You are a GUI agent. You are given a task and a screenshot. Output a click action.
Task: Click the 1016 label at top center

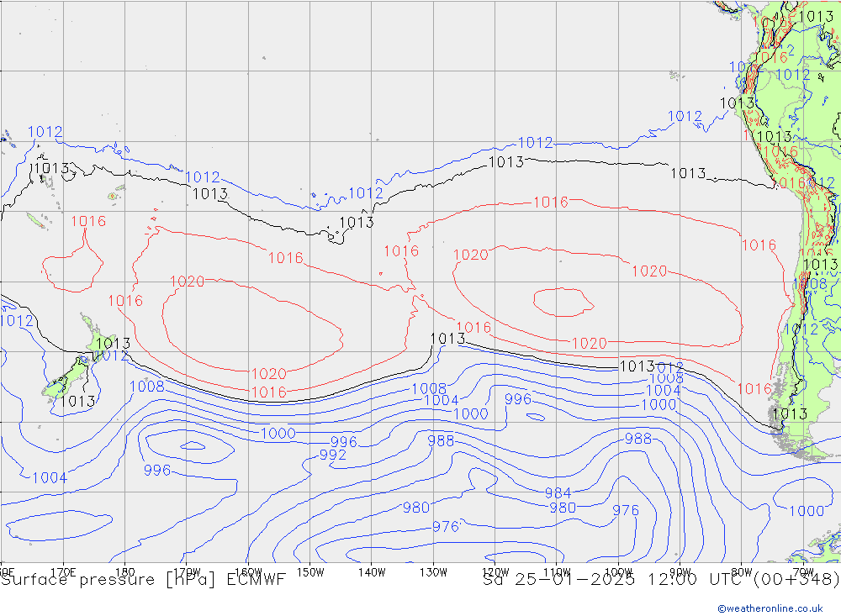click(550, 203)
